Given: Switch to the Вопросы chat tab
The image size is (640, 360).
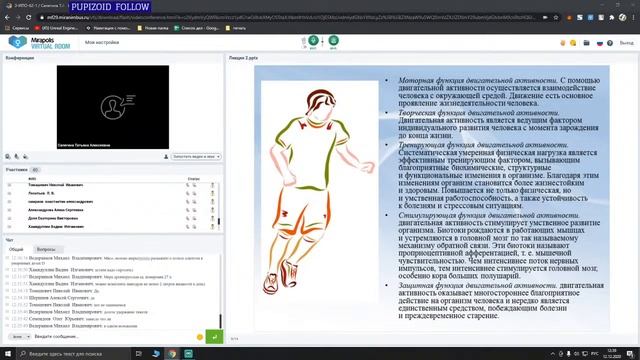Looking at the screenshot, I should click(x=46, y=249).
